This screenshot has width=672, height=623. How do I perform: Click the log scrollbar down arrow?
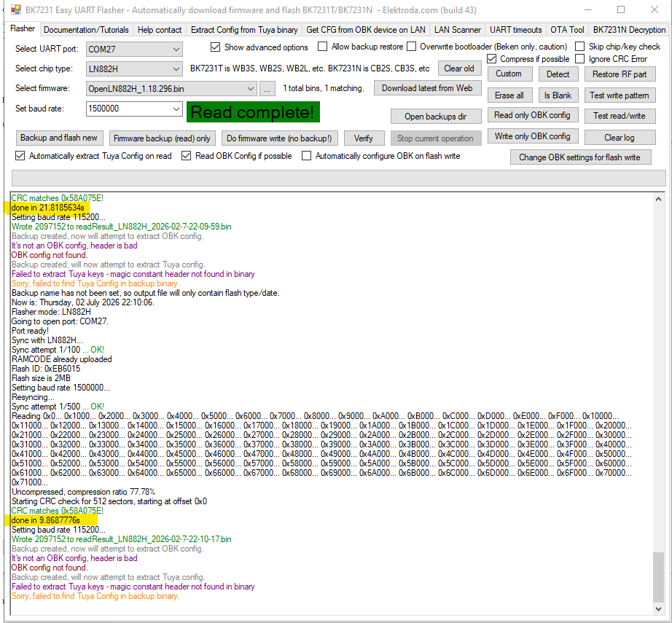pyautogui.click(x=658, y=609)
